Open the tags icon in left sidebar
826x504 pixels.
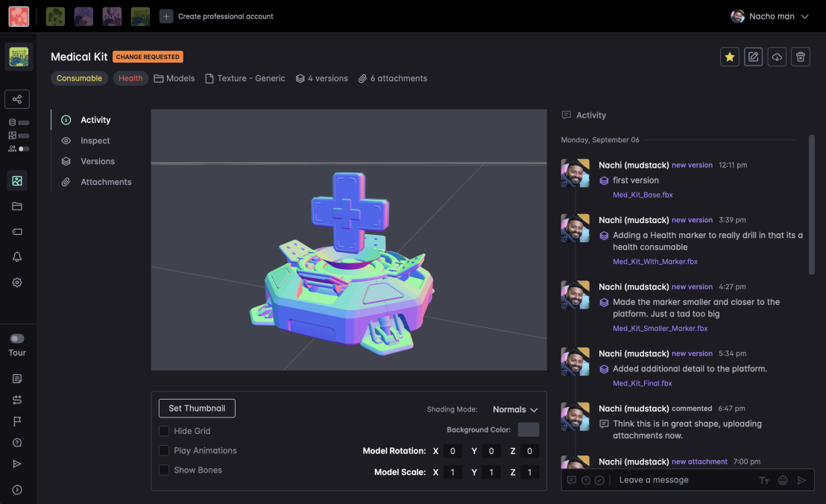click(17, 232)
